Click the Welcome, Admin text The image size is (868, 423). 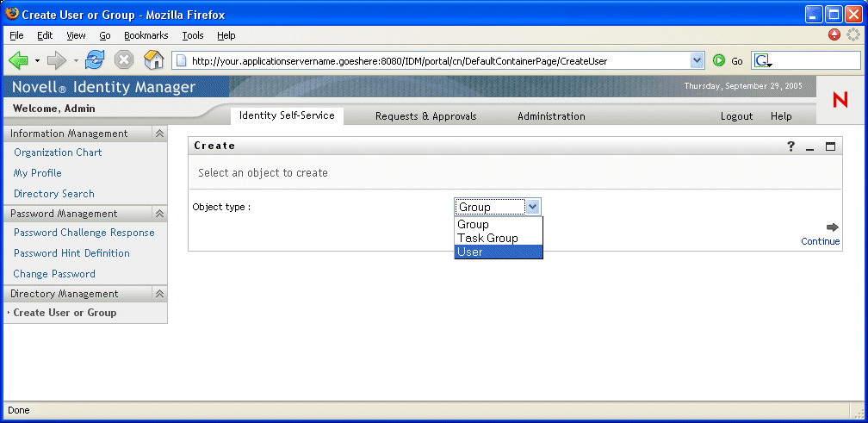(x=53, y=109)
